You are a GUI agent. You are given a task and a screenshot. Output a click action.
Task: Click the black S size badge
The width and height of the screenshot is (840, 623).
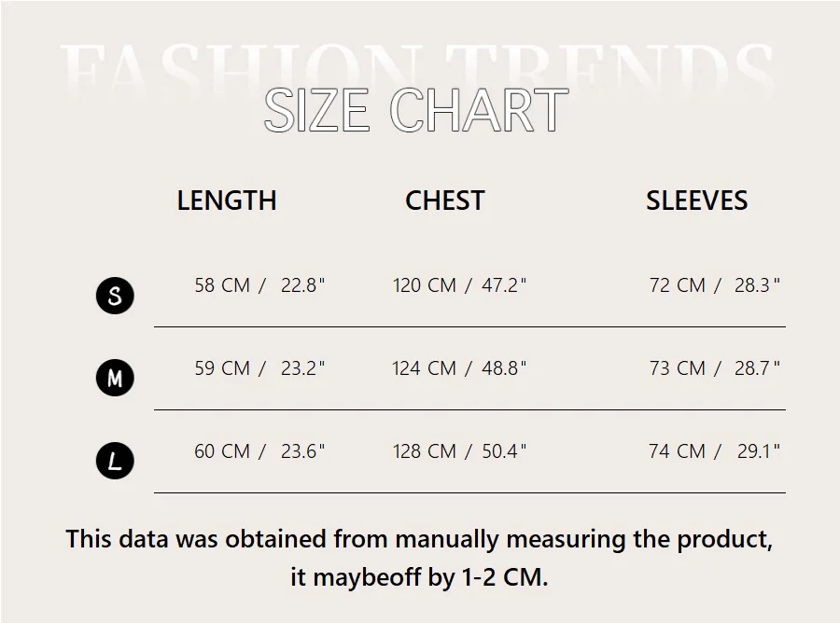[x=115, y=296]
